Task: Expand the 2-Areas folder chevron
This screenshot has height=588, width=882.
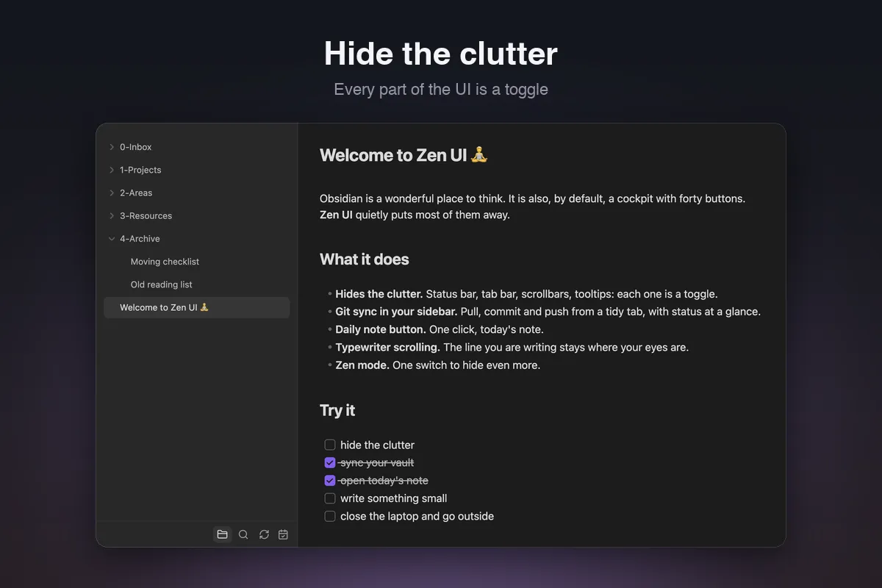Action: 112,193
